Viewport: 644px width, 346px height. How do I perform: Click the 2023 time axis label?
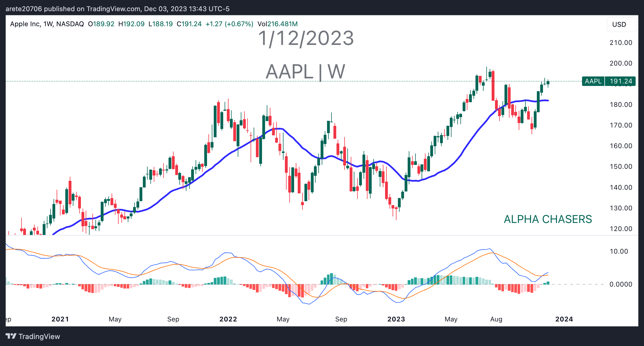click(x=396, y=319)
